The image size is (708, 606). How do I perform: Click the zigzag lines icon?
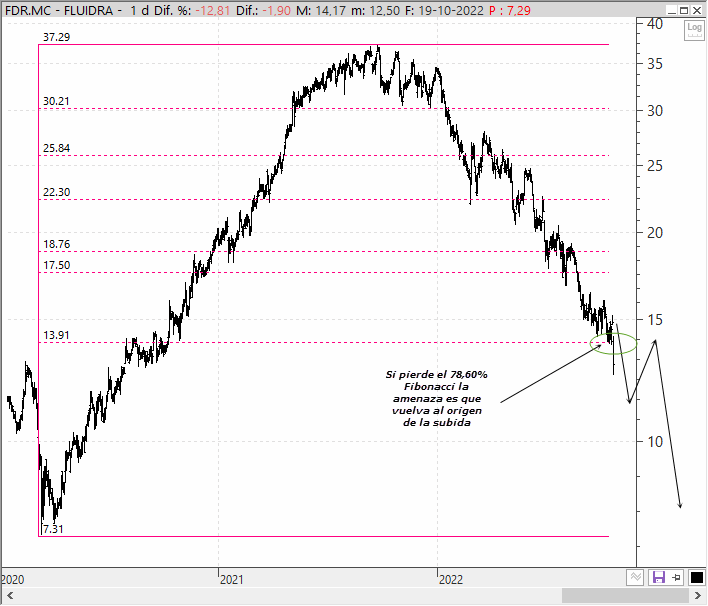point(636,577)
